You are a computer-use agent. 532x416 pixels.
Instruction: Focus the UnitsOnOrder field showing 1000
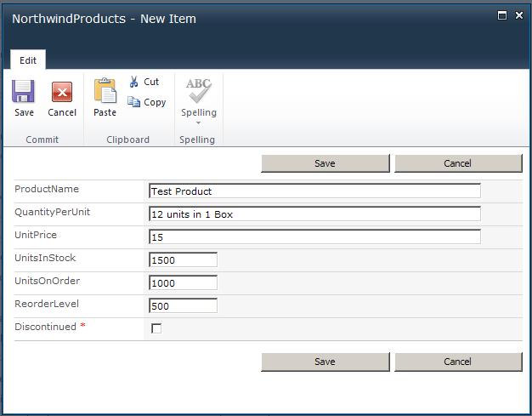[184, 283]
